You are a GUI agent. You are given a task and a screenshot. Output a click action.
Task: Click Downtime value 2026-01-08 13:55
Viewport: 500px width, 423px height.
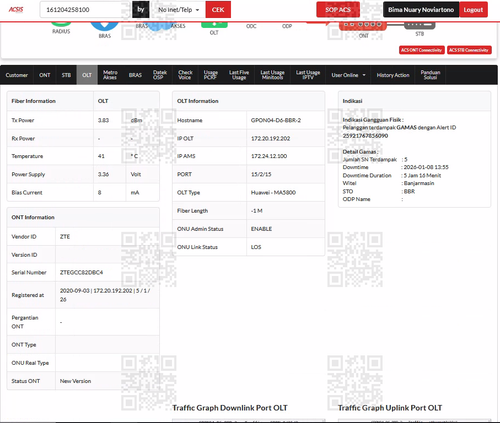click(x=426, y=167)
